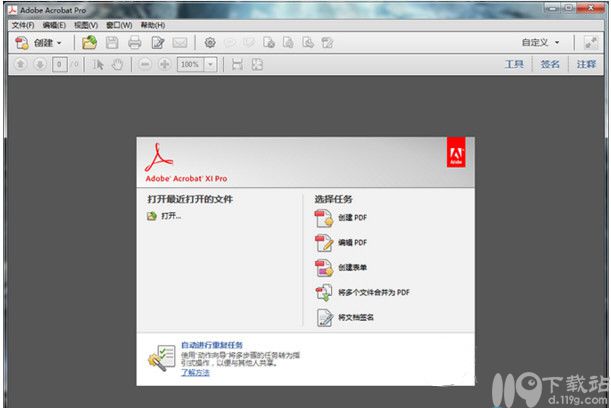Click the previous page up arrow

pos(21,64)
